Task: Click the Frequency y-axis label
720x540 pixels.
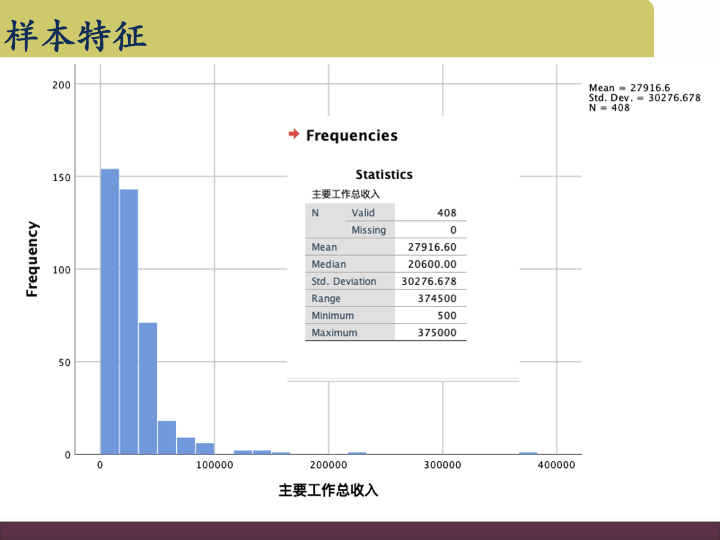Action: pyautogui.click(x=32, y=259)
